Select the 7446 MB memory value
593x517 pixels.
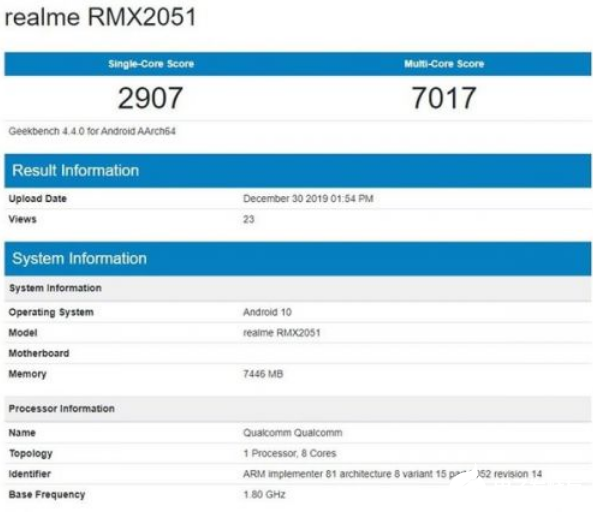263,374
